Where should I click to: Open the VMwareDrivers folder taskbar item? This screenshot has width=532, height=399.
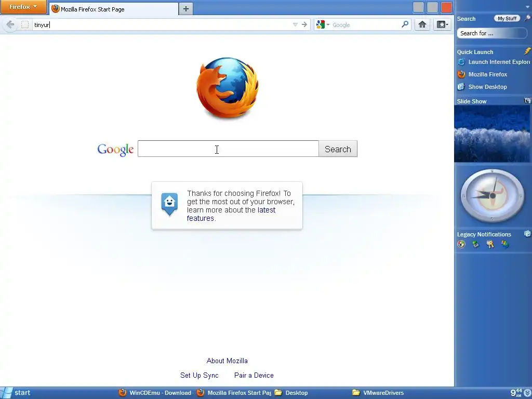click(378, 393)
